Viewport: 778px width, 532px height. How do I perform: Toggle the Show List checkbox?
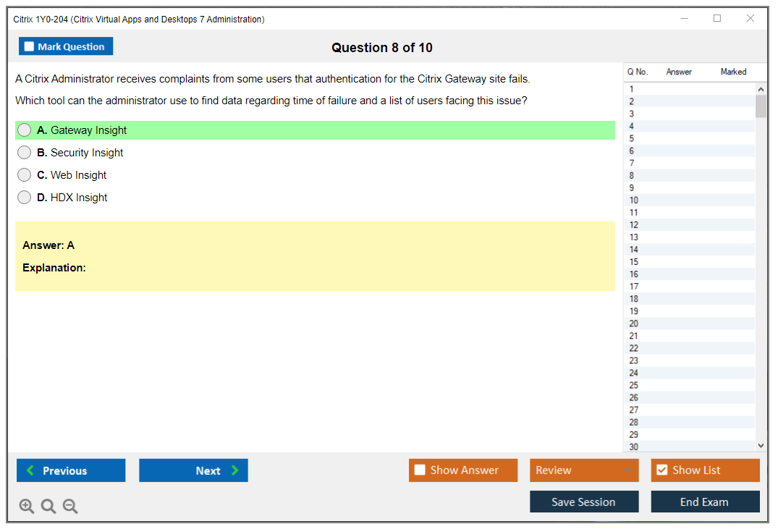(661, 470)
